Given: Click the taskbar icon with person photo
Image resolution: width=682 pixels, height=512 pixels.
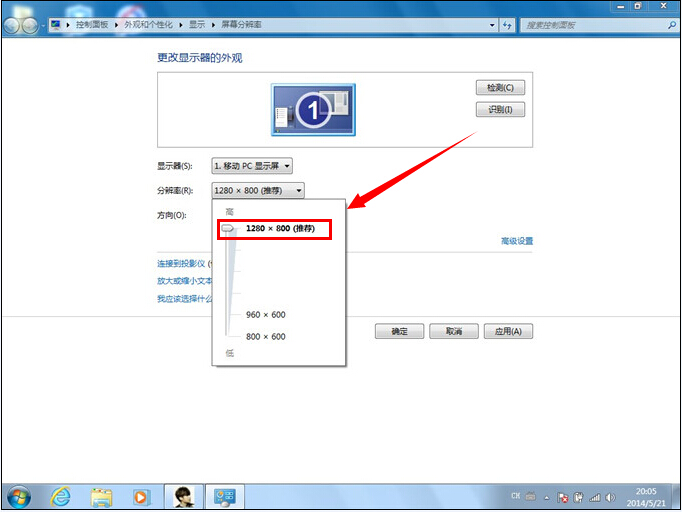Looking at the screenshot, I should tap(181, 495).
